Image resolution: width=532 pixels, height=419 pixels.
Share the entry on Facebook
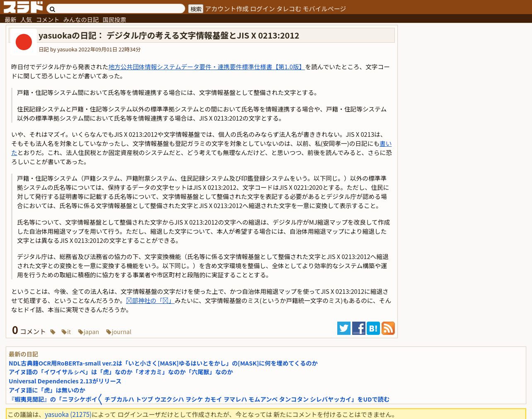pyautogui.click(x=359, y=328)
